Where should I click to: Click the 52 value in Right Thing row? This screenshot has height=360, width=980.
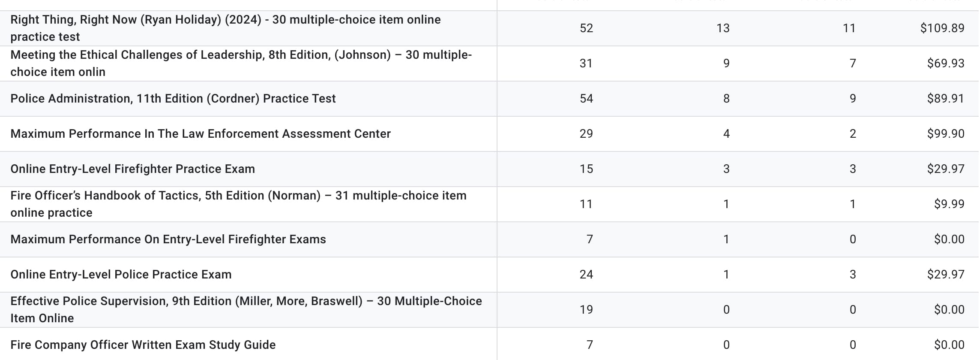click(586, 28)
